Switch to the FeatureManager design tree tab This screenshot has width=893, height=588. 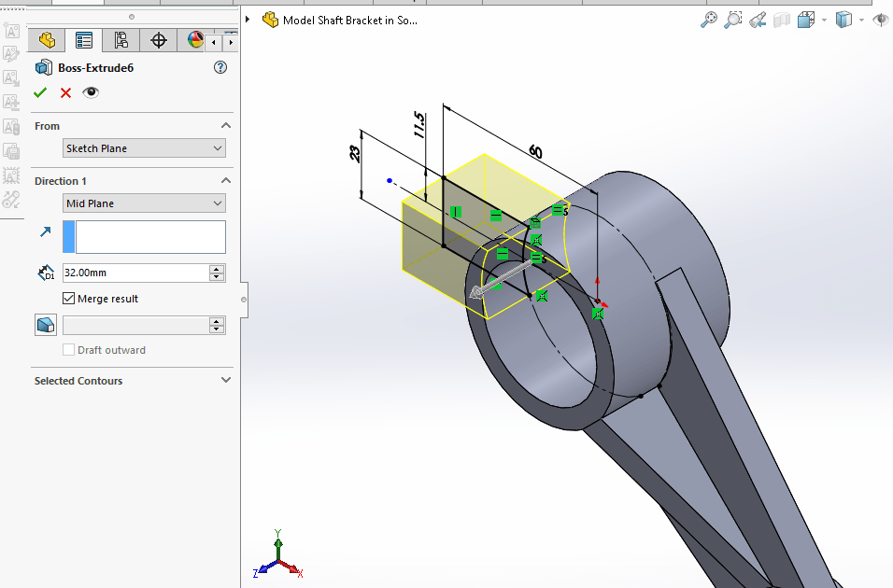click(x=44, y=41)
